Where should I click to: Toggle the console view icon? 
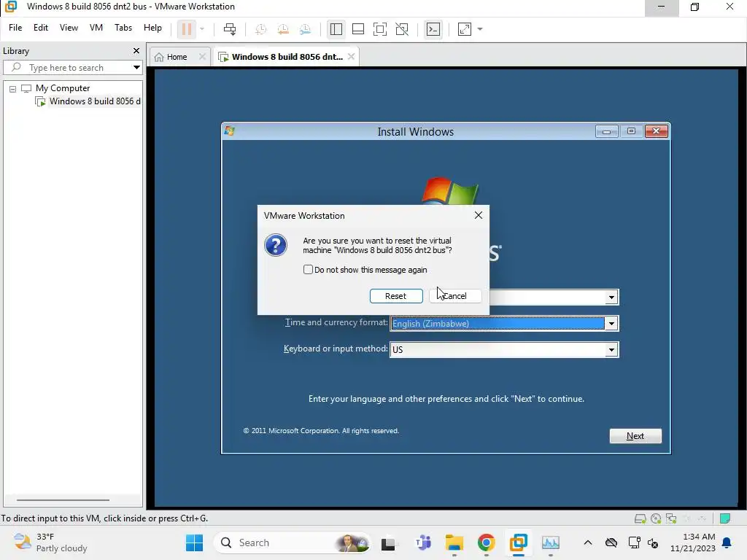coord(433,29)
